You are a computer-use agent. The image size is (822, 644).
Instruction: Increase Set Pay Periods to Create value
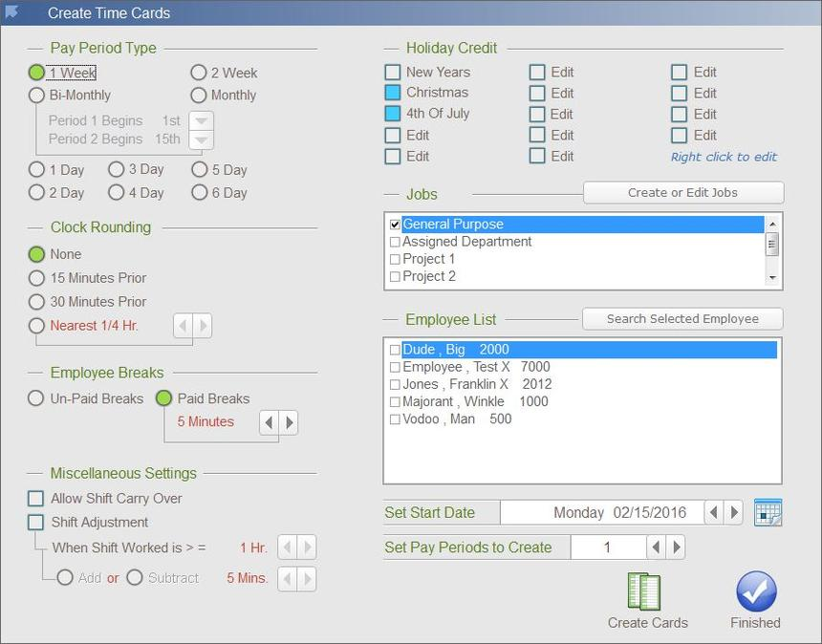[678, 547]
